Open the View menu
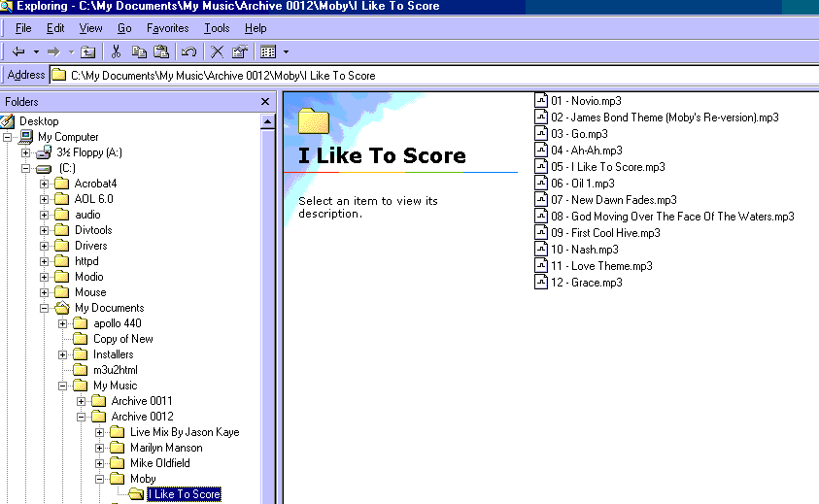819x504 pixels. (x=91, y=28)
